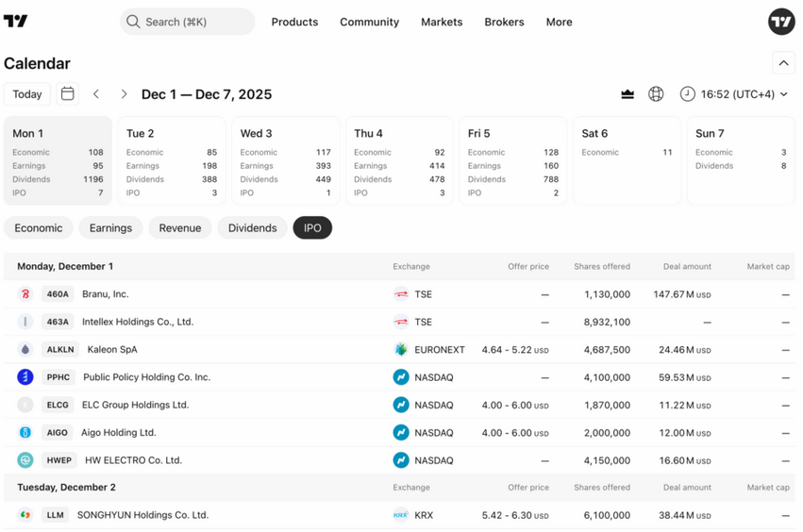Screen dimensions: 803x532
Task: Collapse the Calendar panel chevron
Action: [x=783, y=63]
